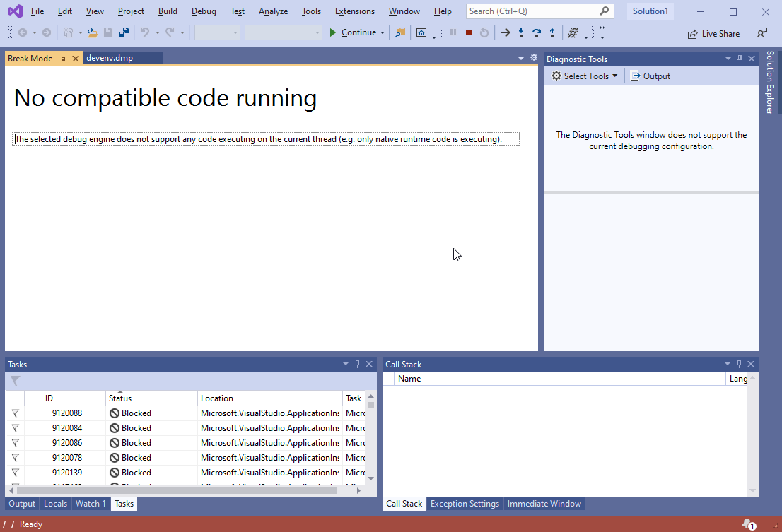The width and height of the screenshot is (782, 532).
Task: Click the Step Out icon
Action: click(552, 33)
